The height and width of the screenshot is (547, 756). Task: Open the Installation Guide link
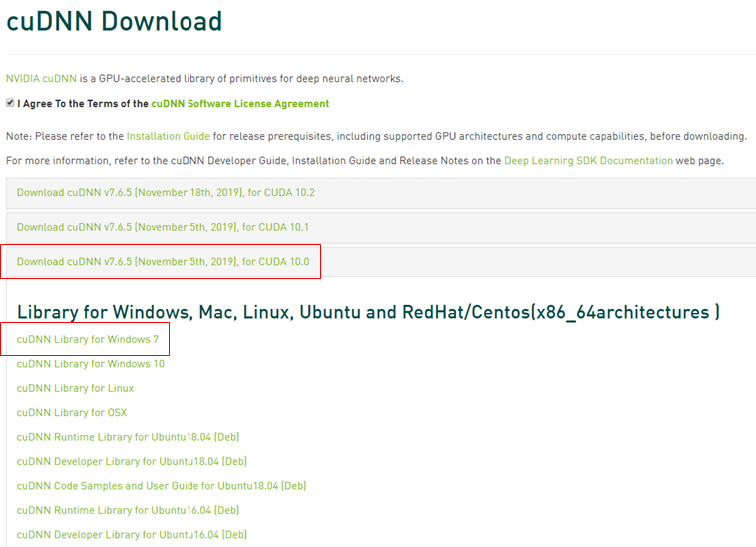[x=169, y=136]
